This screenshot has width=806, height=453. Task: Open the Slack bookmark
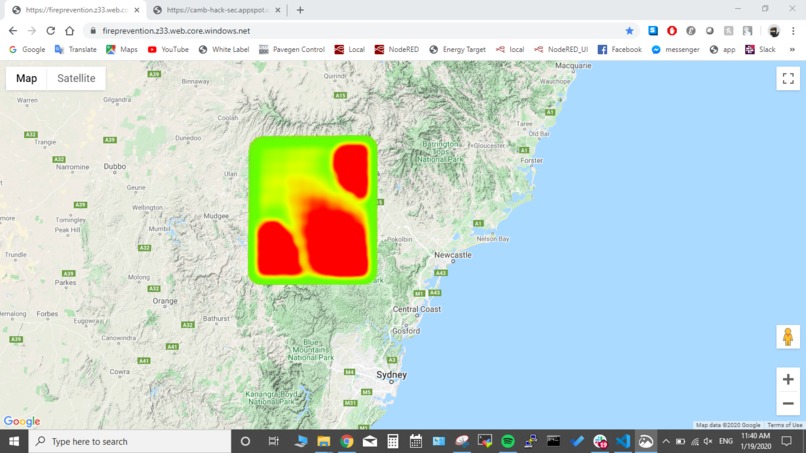click(x=760, y=49)
